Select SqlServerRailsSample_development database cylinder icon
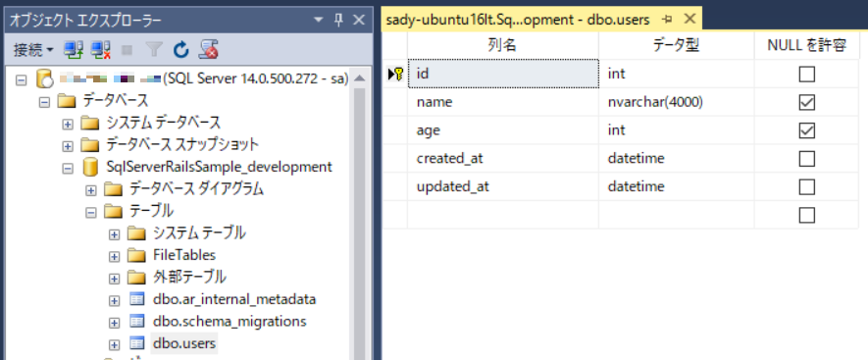The height and width of the screenshot is (360, 868). point(89,168)
